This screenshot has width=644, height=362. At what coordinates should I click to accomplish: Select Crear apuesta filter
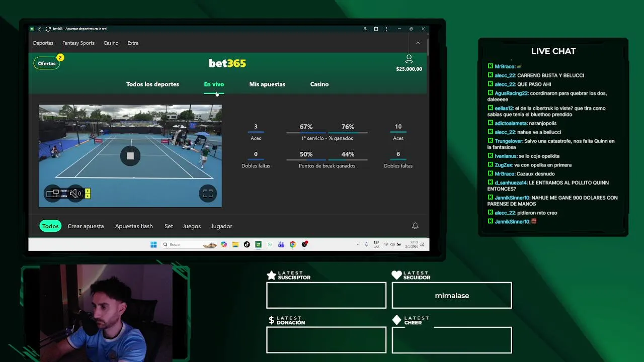86,226
